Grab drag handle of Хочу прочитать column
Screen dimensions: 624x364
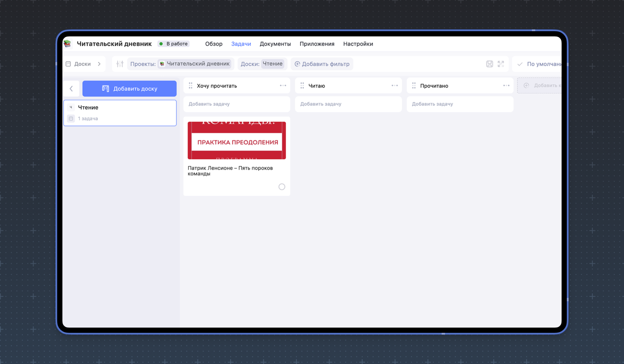191,86
